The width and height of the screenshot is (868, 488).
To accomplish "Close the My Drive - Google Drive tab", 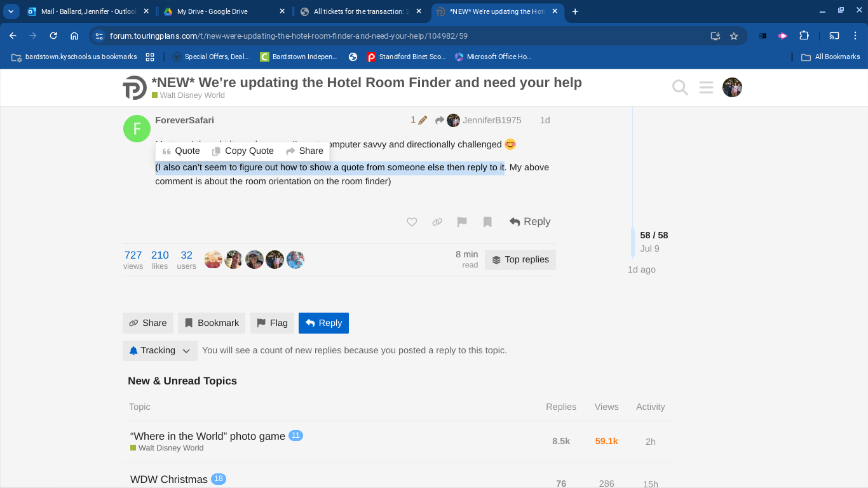I will (x=282, y=11).
